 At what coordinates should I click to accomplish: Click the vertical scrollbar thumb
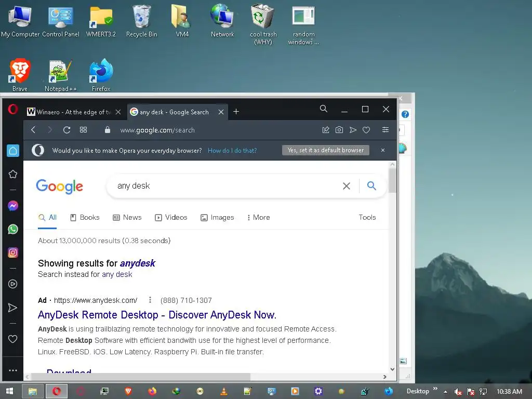393,180
